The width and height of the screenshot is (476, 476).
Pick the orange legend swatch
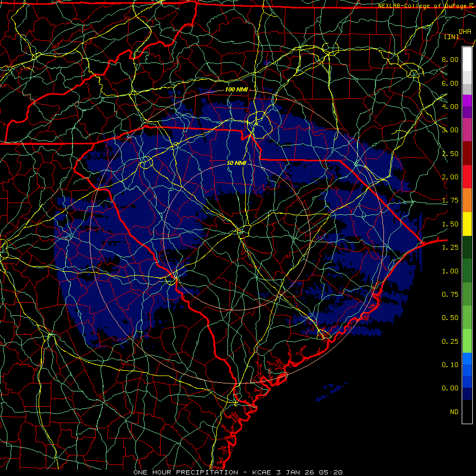467,200
